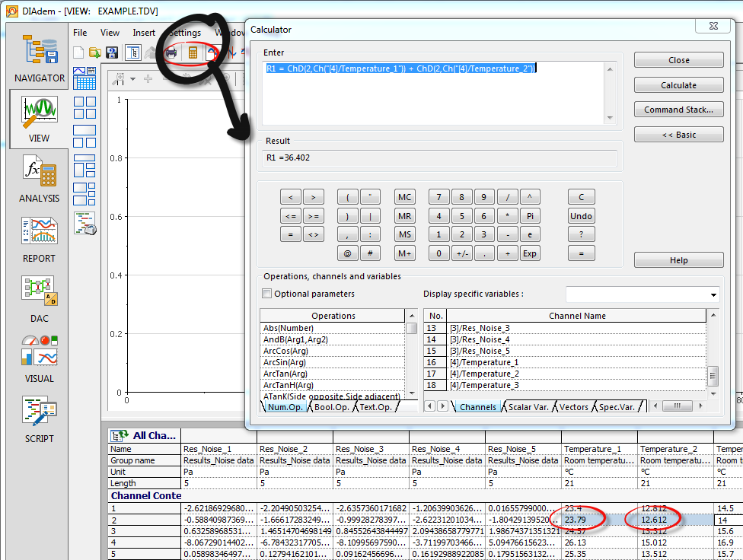Screen dimensions: 743x560
Task: Click the Close button in Calculator
Action: (x=678, y=60)
